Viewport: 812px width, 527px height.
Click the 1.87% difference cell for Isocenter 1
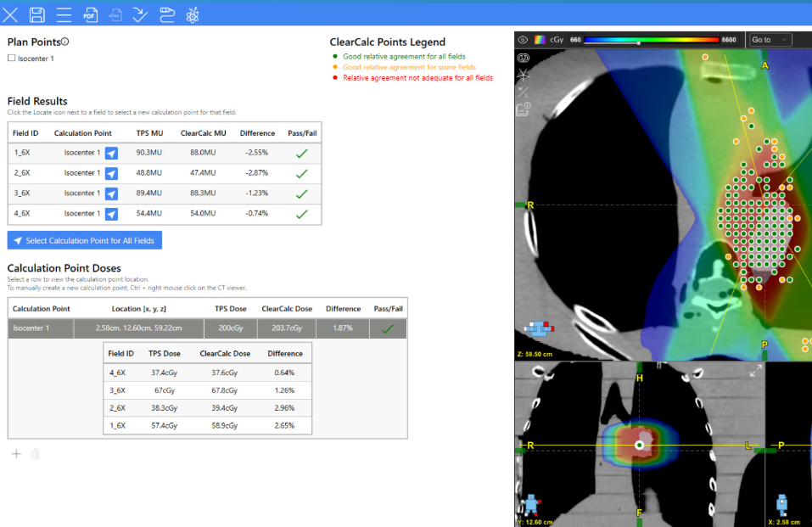[x=342, y=328]
